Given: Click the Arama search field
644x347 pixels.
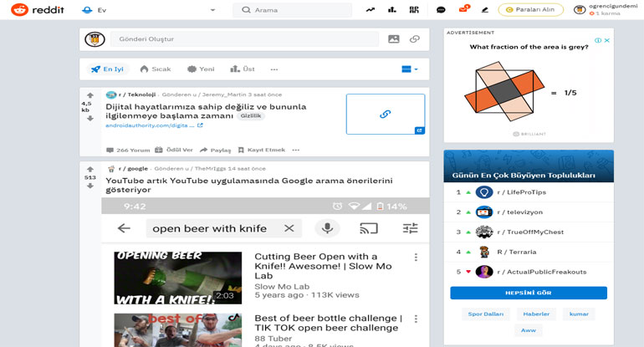Looking at the screenshot, I should [x=292, y=10].
